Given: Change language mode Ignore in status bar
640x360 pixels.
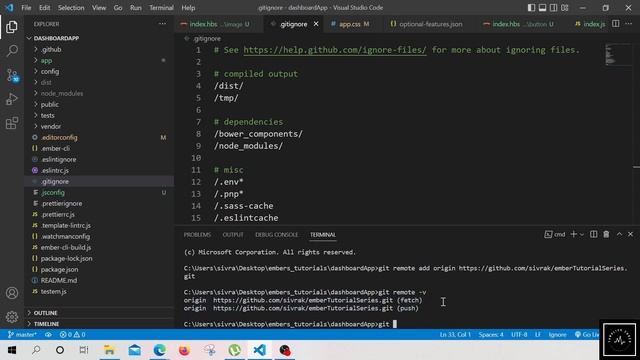Looking at the screenshot, I should [557, 335].
